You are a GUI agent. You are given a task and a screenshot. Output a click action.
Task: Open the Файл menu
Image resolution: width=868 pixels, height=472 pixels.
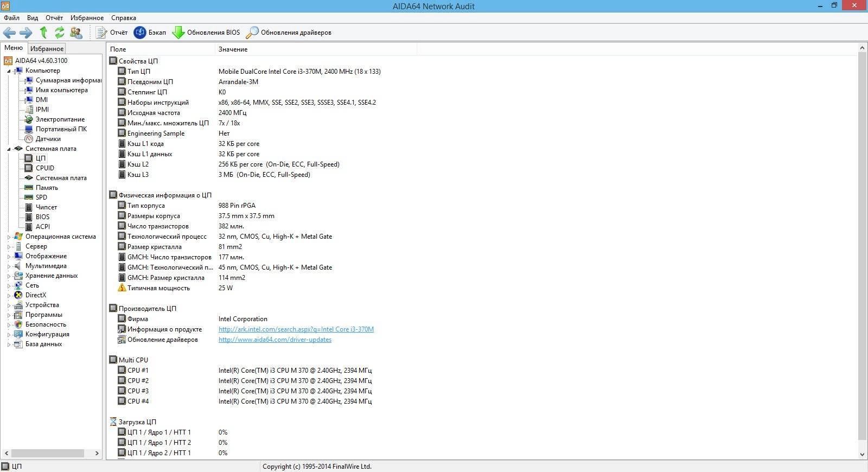pos(11,18)
